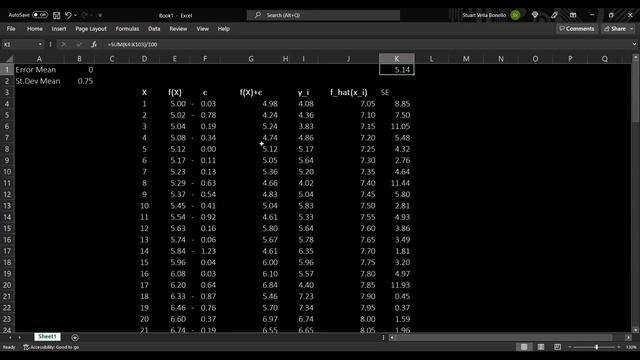Click the formula bar with SUM formula

pos(367,44)
